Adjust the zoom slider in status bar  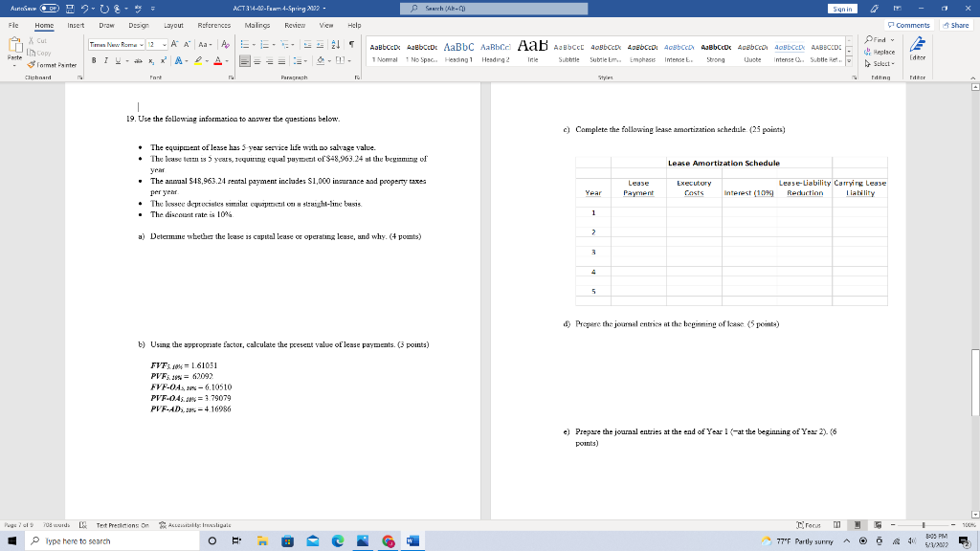click(x=924, y=525)
